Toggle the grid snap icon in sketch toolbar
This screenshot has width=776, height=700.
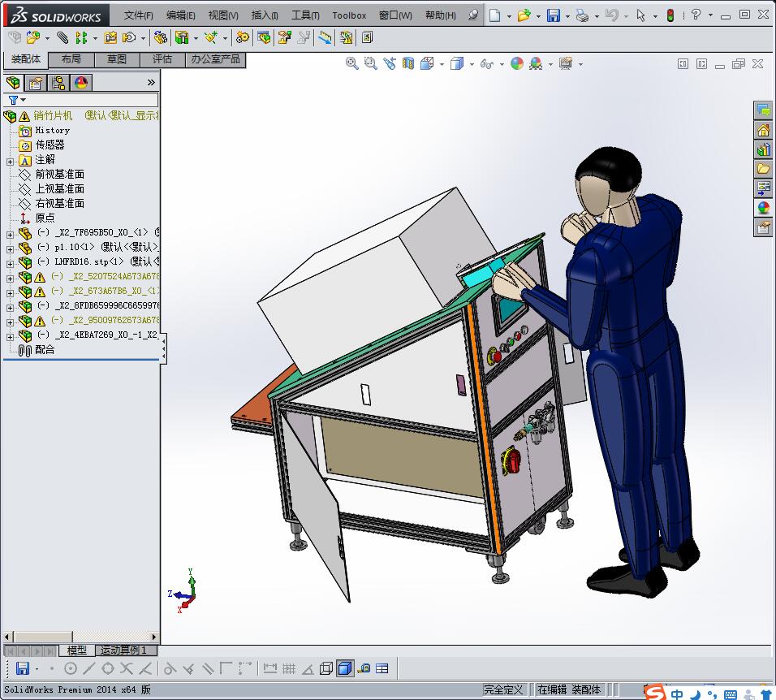pyautogui.click(x=289, y=669)
